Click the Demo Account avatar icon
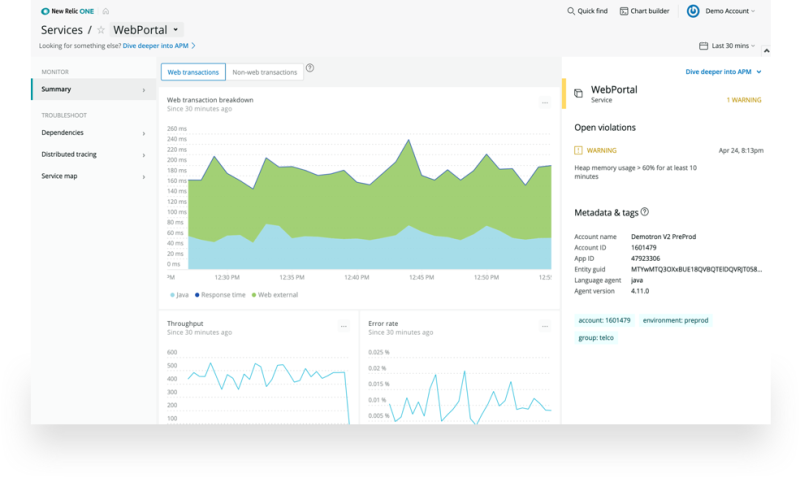This screenshot has height=478, width=800. pos(693,11)
